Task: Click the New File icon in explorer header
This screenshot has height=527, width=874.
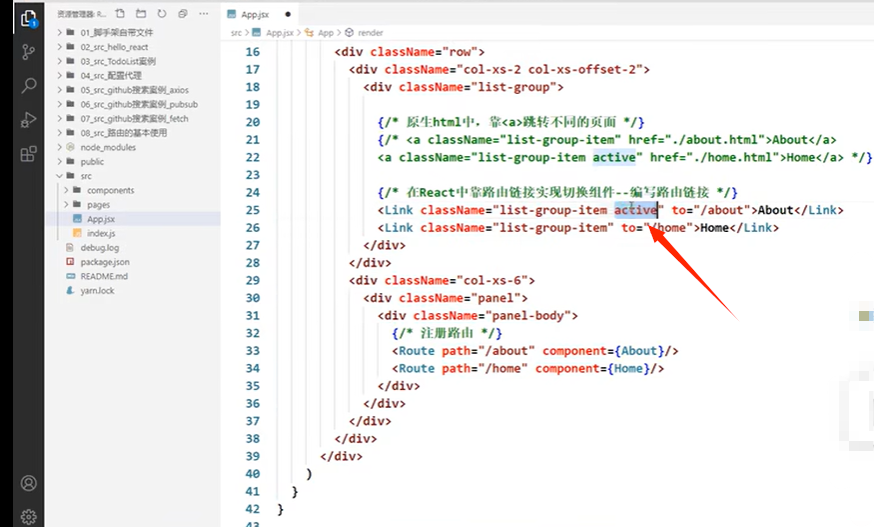Action: click(x=120, y=13)
